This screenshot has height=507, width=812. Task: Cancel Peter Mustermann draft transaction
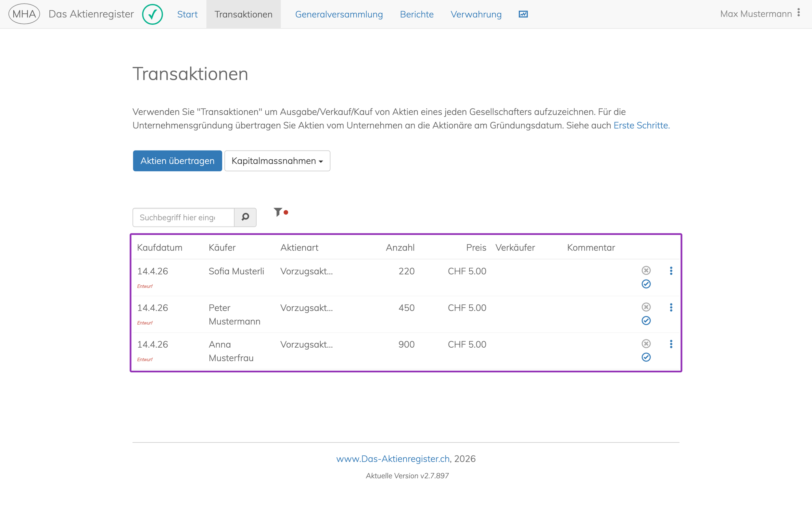[646, 307]
